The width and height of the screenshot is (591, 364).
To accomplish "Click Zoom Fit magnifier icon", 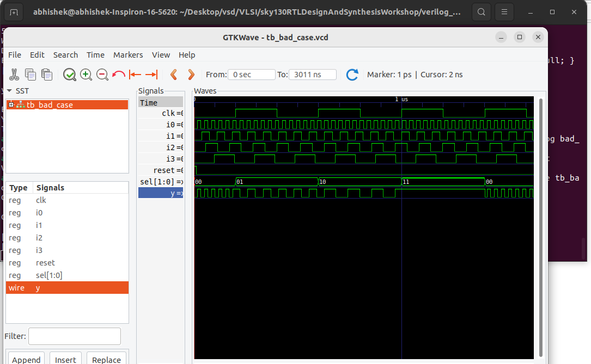I will tap(70, 75).
